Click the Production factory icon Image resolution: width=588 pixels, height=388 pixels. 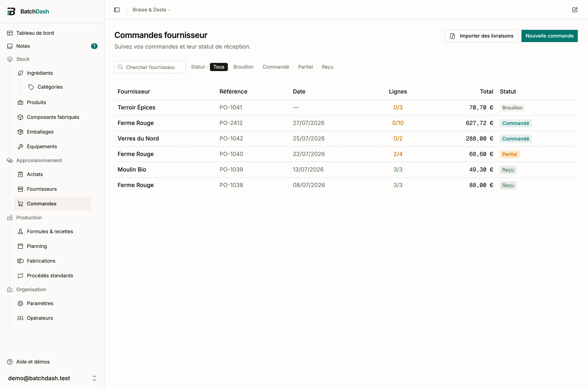(10, 217)
